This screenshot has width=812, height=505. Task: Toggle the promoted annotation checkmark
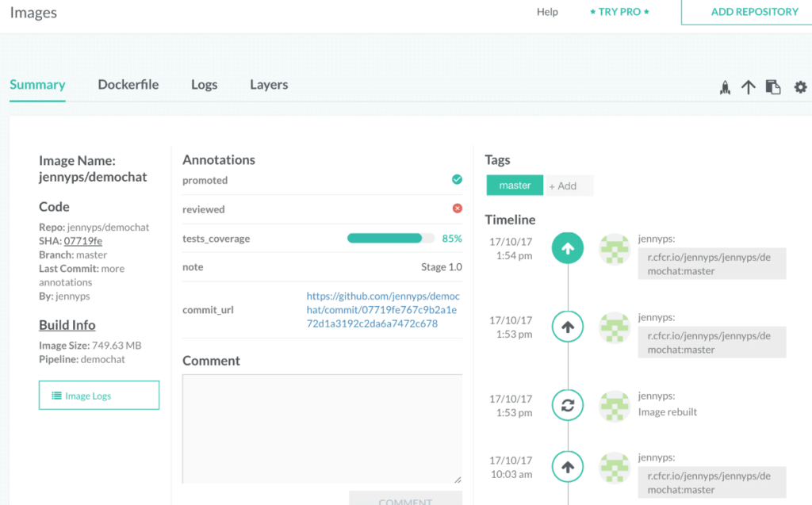pos(457,179)
